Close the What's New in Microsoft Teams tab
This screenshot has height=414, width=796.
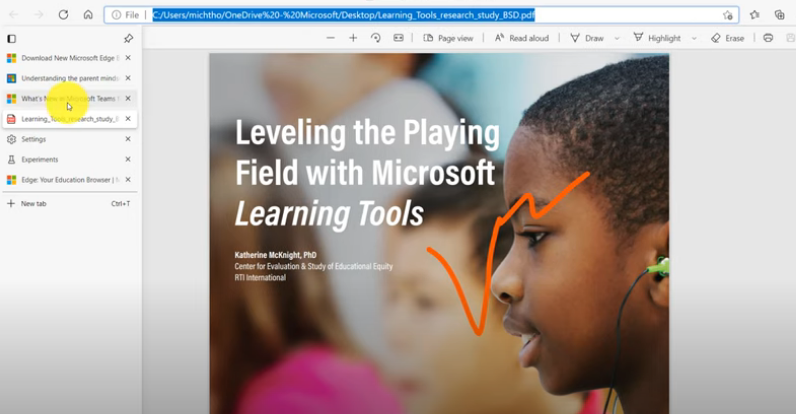pyautogui.click(x=128, y=98)
